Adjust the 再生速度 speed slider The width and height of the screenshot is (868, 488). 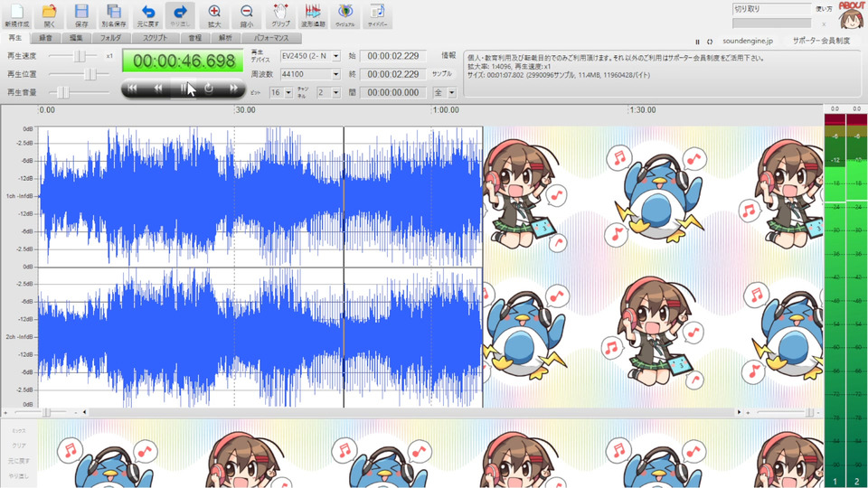point(80,56)
